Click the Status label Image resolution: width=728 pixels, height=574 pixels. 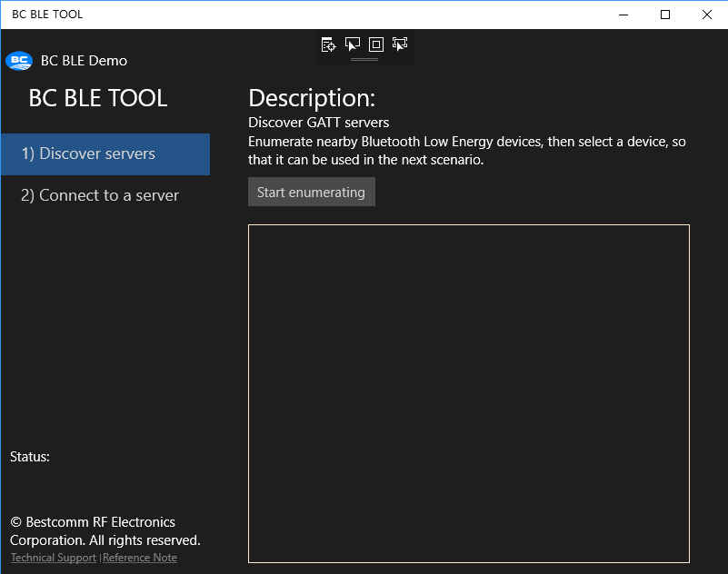point(30,457)
